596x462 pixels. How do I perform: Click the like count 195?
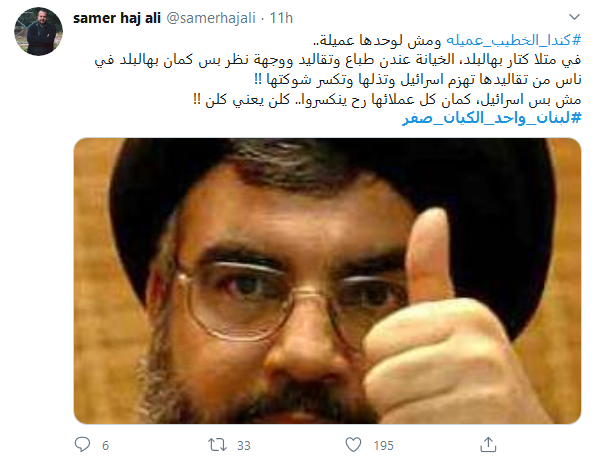[383, 445]
